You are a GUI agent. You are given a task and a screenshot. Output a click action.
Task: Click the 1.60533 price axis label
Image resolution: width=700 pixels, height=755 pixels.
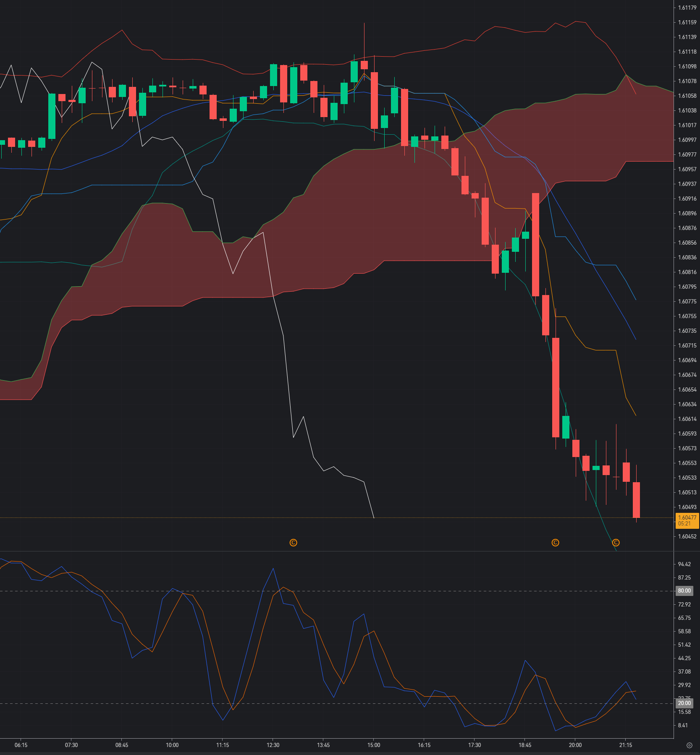click(x=687, y=478)
